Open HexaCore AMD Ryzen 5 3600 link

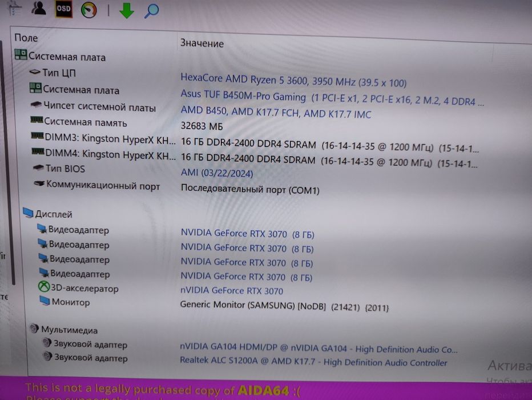(293, 80)
